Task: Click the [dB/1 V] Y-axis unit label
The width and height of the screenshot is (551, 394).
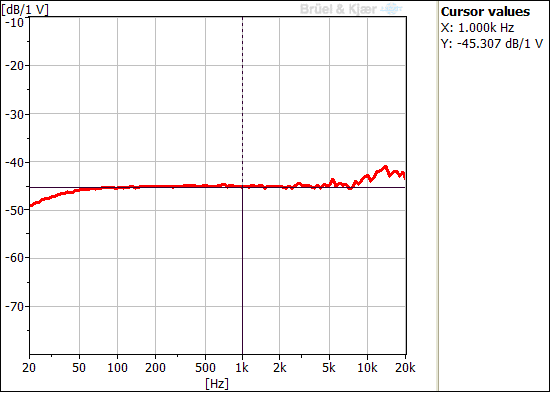Action: pos(25,9)
